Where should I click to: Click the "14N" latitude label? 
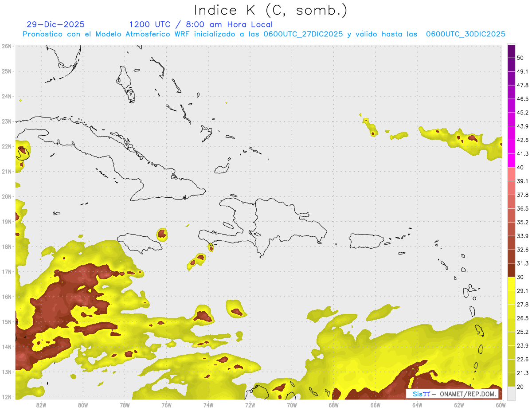tap(7, 347)
